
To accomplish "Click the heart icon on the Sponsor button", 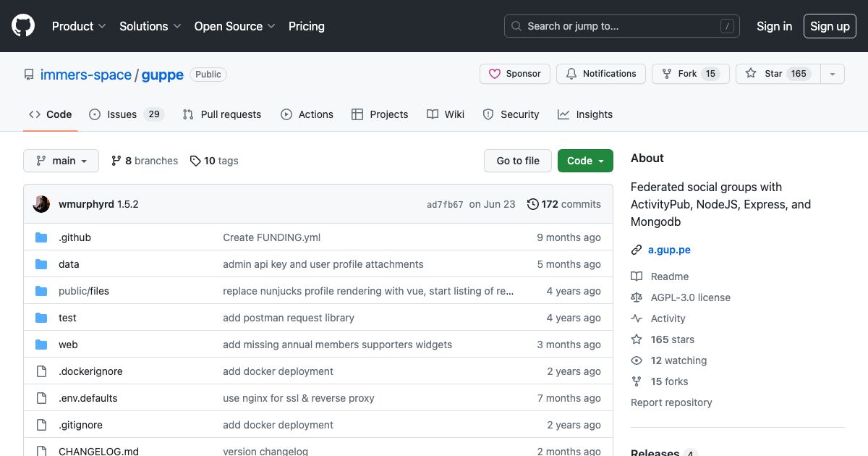I will 495,73.
